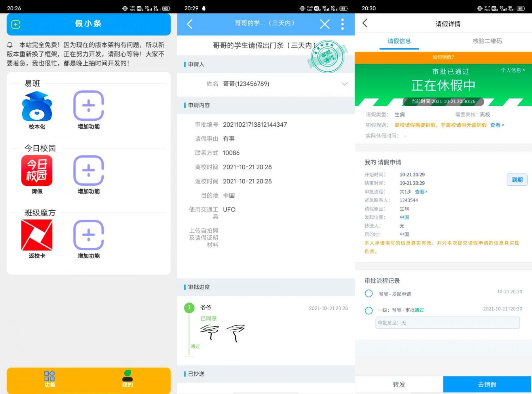Expand the 姓名 applicant dropdown

coord(344,84)
